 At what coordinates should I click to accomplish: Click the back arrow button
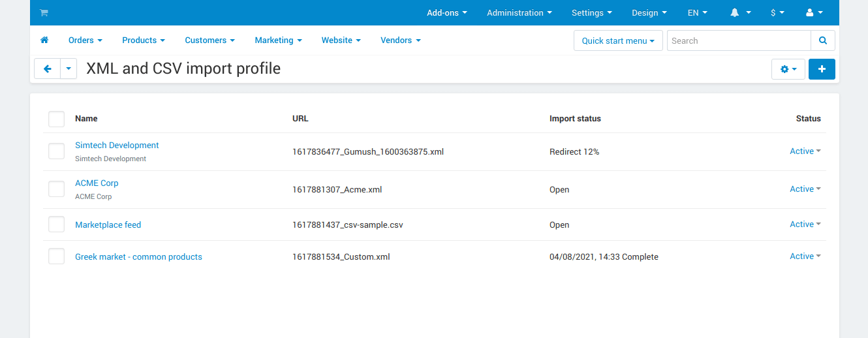point(47,69)
